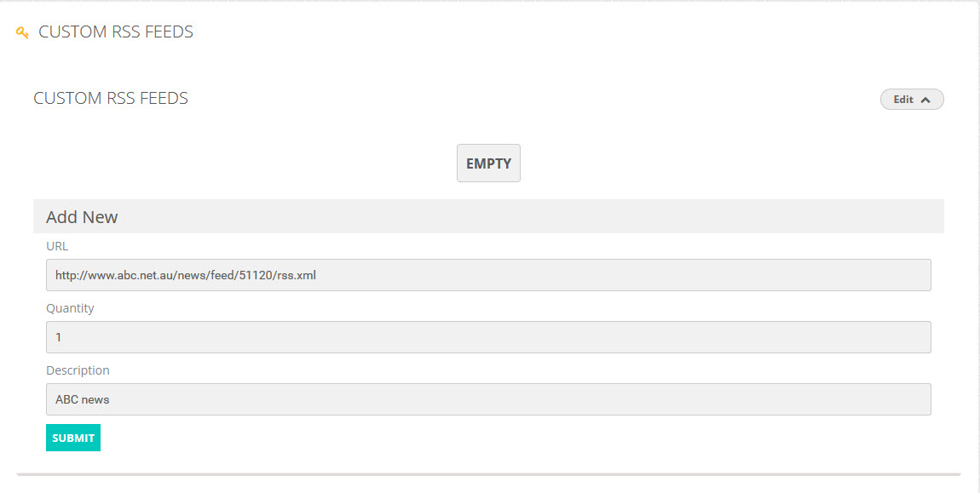Click the Description field label
This screenshot has height=493, width=980.
click(x=78, y=370)
